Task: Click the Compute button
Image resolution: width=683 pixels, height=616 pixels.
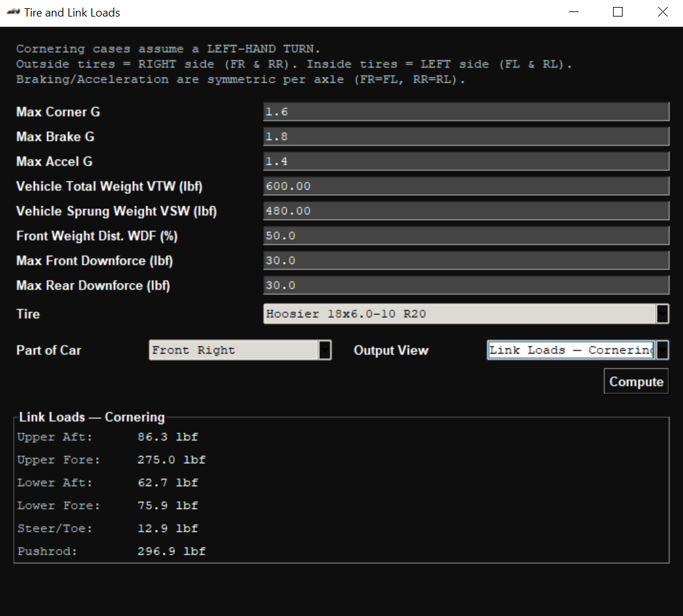Action: (636, 381)
